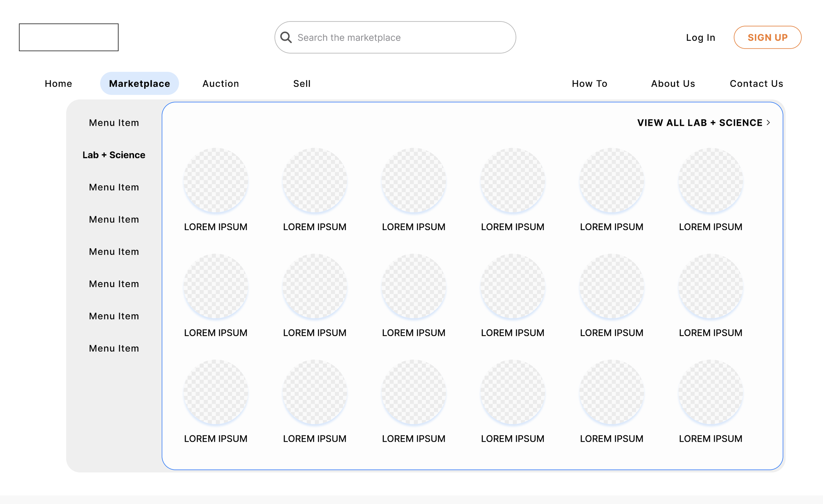Open the How To nav link
Screen dimensions: 823x504
point(589,84)
